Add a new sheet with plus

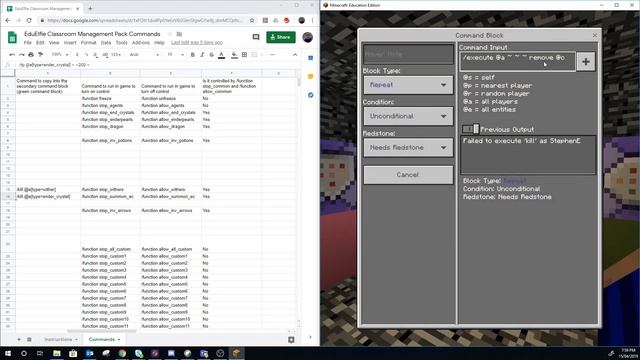pos(19,339)
